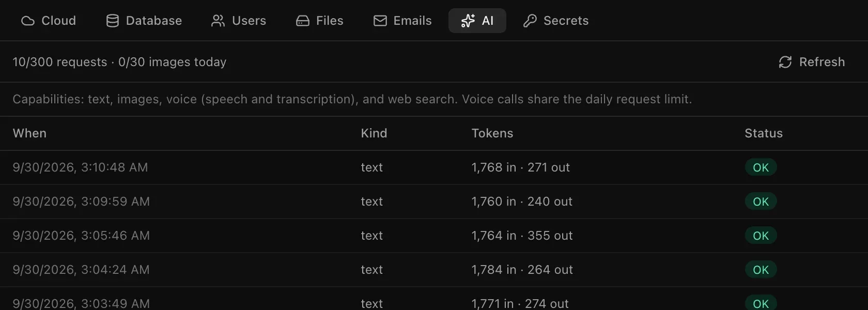Click the When column header
The width and height of the screenshot is (868, 310).
tap(29, 133)
